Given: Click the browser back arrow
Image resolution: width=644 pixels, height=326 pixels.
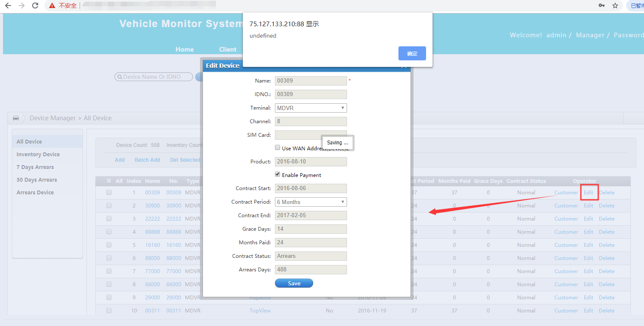Looking at the screenshot, I should [8, 6].
